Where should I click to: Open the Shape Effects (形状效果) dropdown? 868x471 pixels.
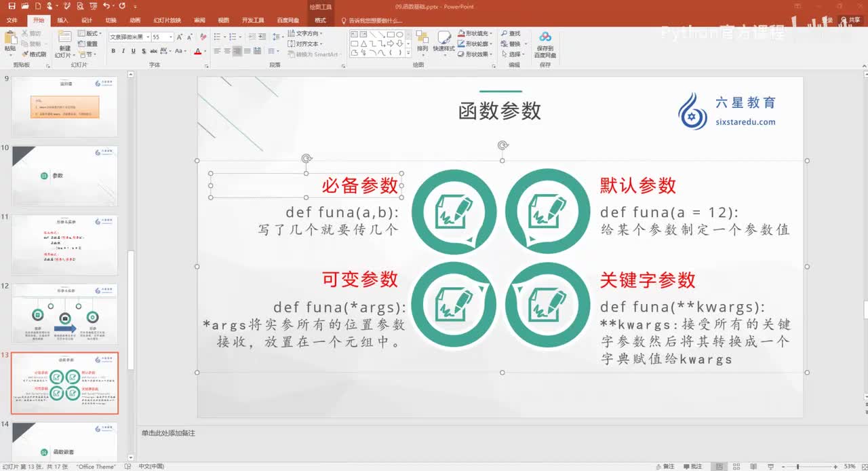click(x=475, y=54)
